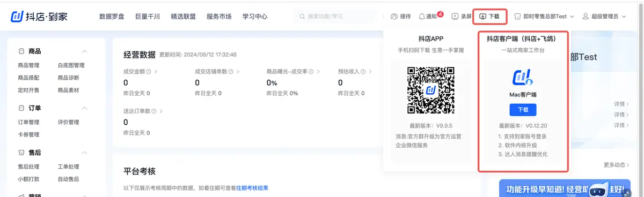
Task: Click the 抖店客户端(抖店+飞鸽) heading
Action: 521,39
